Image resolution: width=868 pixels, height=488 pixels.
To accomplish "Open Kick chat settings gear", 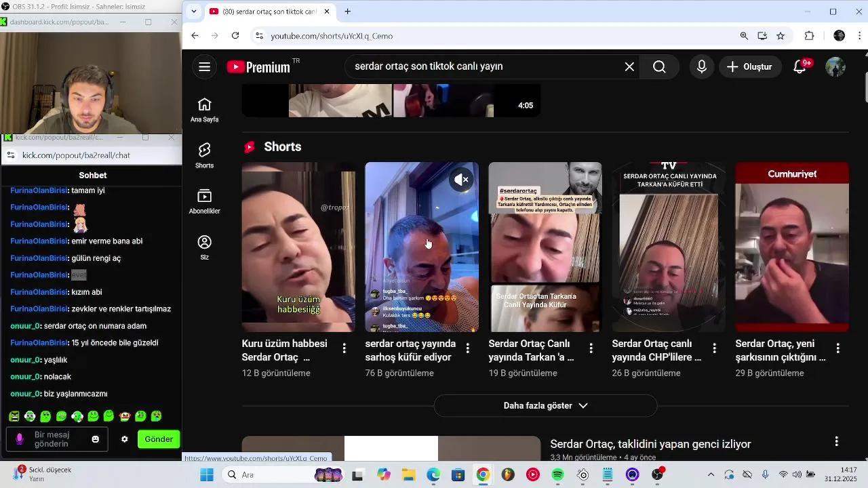I will [124, 439].
